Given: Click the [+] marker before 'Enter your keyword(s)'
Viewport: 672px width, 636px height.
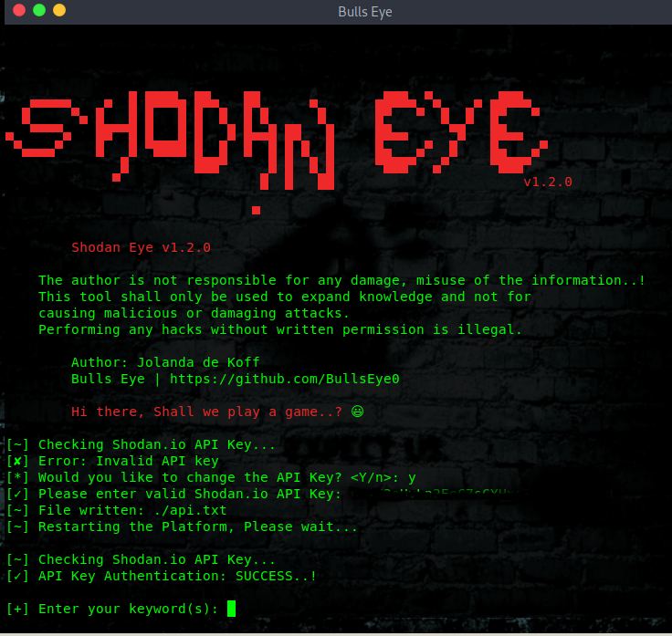Looking at the screenshot, I should 17,609.
